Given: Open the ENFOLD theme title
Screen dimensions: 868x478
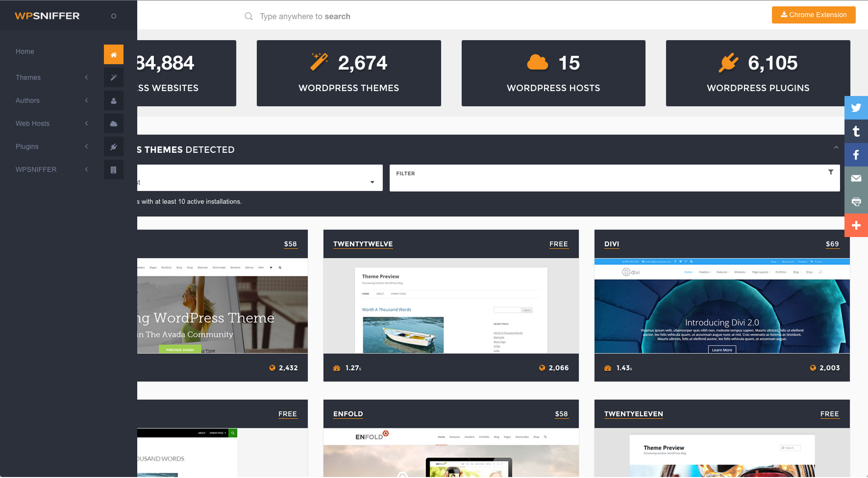Looking at the screenshot, I should pyautogui.click(x=348, y=414).
